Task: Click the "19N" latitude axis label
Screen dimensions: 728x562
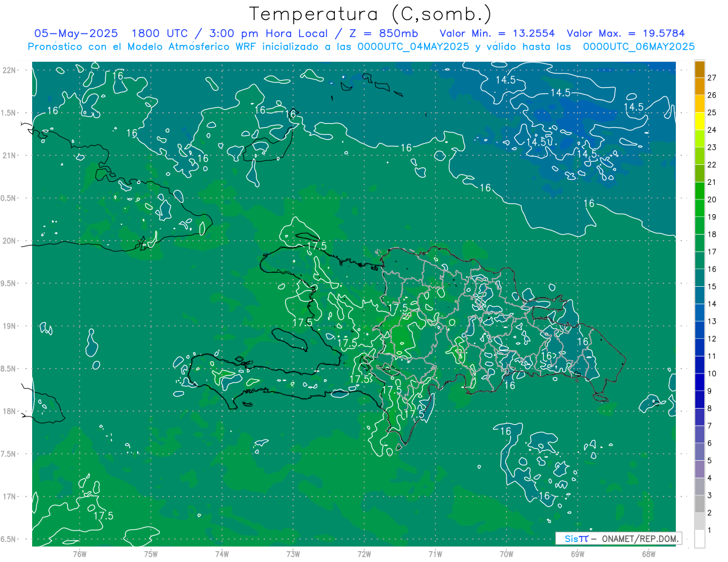Action: [9, 326]
